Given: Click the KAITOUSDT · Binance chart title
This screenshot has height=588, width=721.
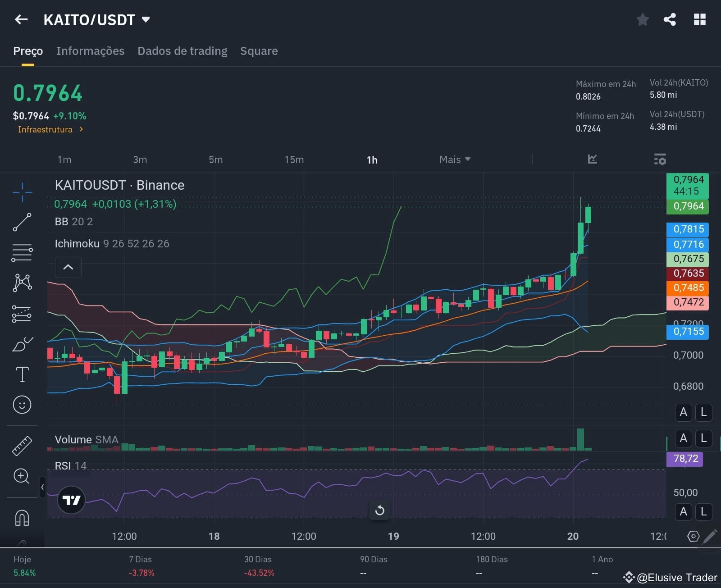Looking at the screenshot, I should (x=119, y=185).
